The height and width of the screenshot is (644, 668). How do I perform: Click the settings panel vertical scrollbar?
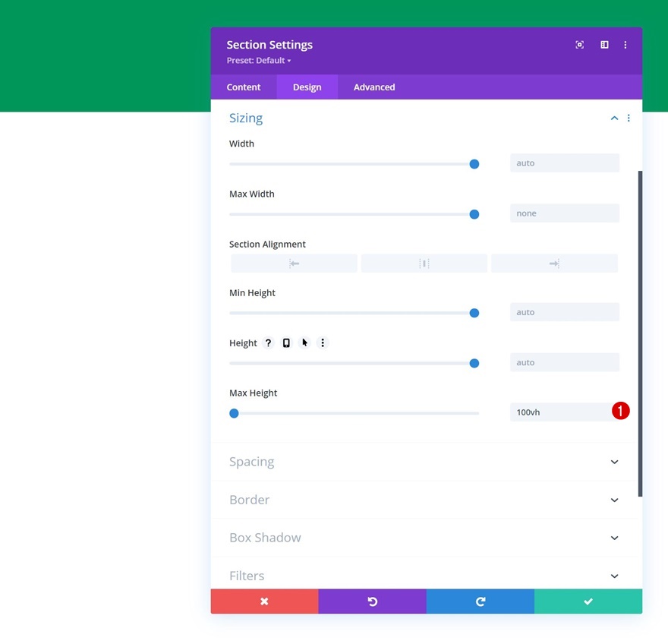[x=640, y=333]
